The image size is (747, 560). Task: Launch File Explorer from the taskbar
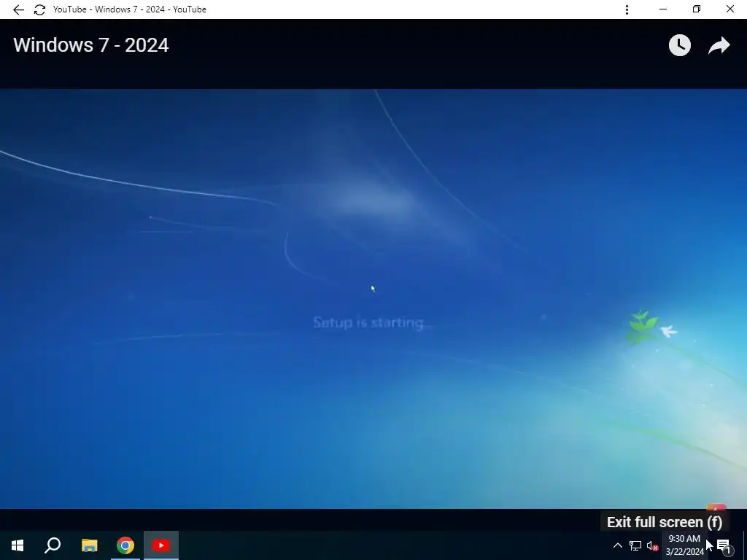click(x=89, y=545)
